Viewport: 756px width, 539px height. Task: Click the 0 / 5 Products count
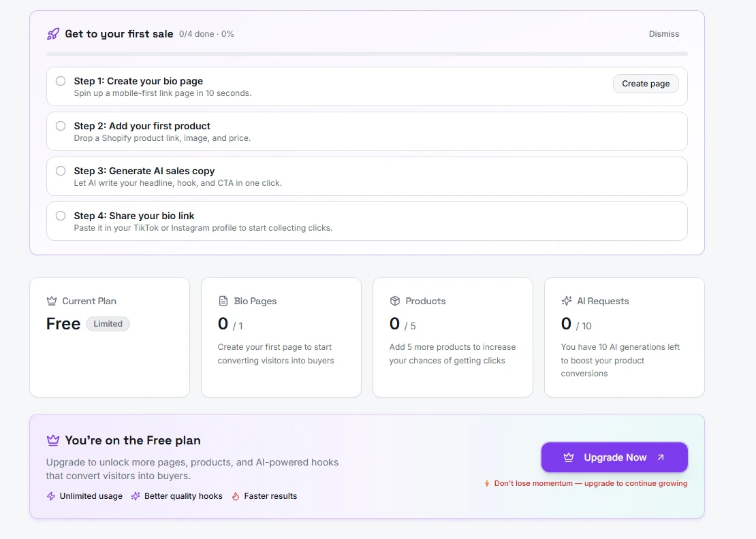(403, 324)
